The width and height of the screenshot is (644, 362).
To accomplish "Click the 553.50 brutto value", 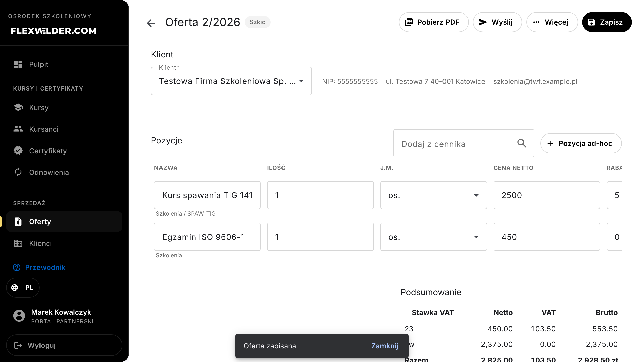I will click(605, 329).
